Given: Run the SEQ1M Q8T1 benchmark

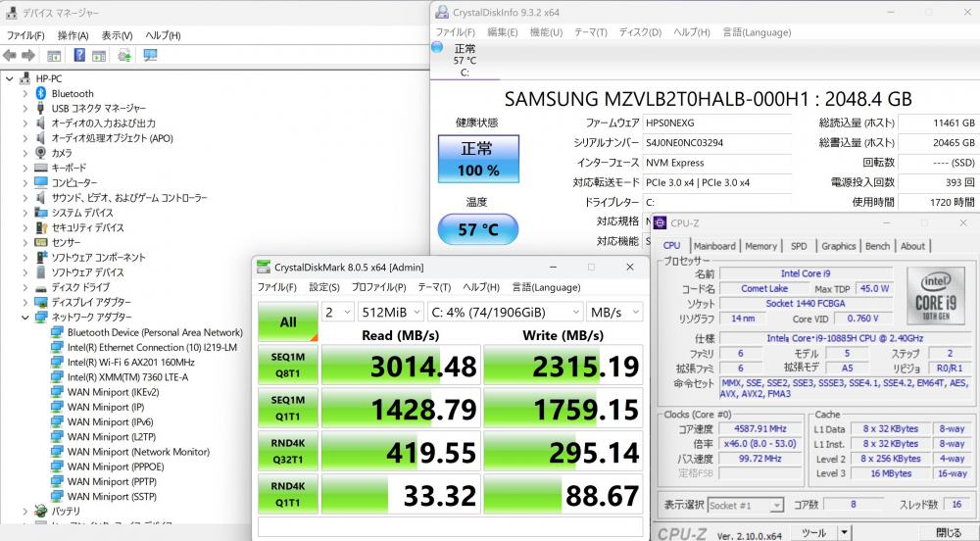Looking at the screenshot, I should (x=287, y=366).
